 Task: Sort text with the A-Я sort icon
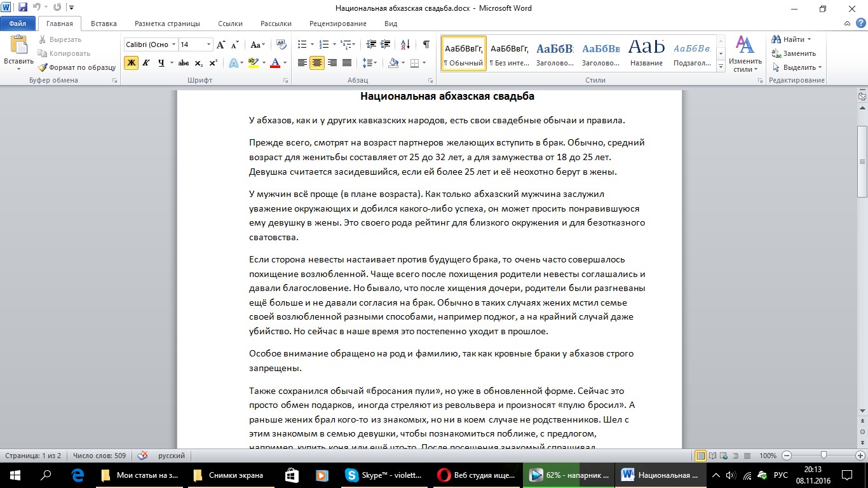click(x=405, y=44)
